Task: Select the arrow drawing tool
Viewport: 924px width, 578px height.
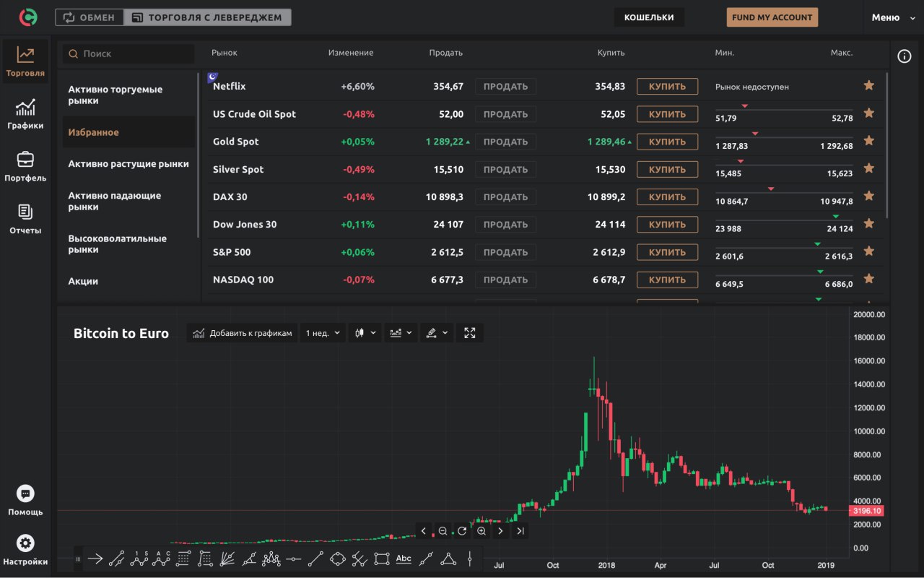Action: coord(95,558)
